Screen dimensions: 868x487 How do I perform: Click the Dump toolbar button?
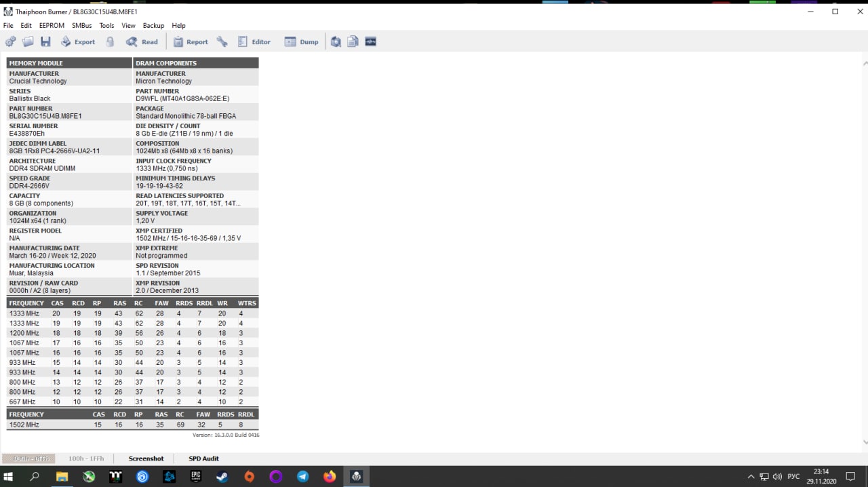pyautogui.click(x=301, y=42)
